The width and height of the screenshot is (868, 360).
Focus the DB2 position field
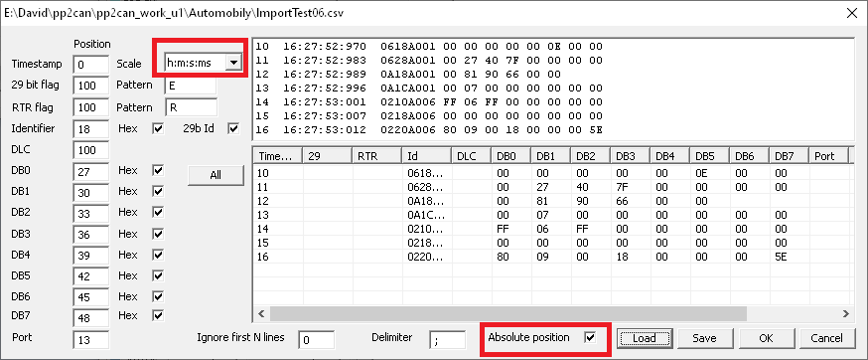pos(90,214)
